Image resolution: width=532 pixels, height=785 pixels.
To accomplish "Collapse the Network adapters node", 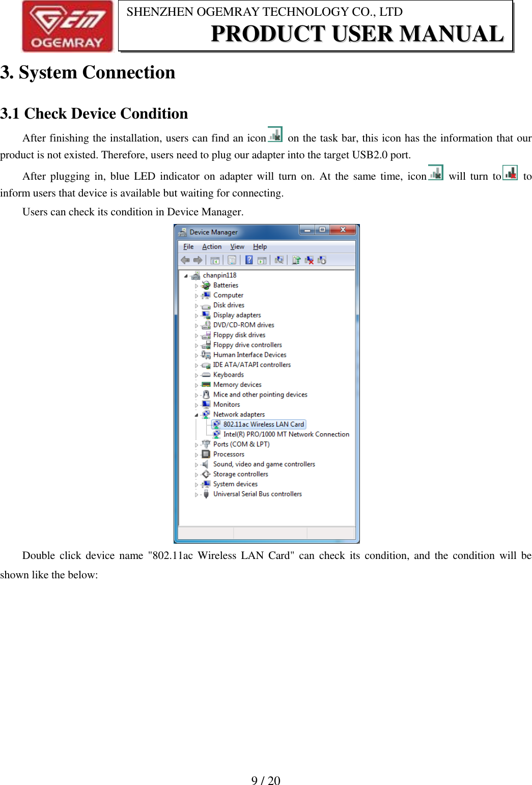I will click(x=197, y=415).
